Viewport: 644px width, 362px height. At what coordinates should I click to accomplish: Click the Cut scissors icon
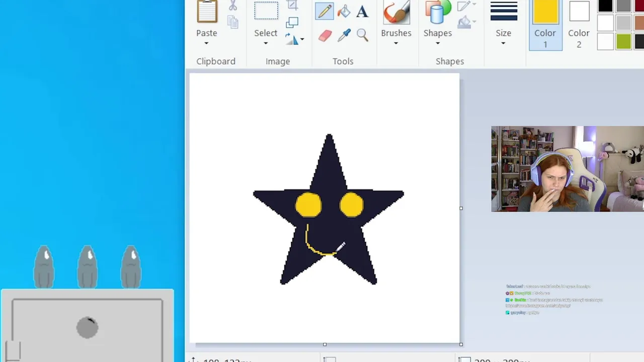pyautogui.click(x=232, y=6)
